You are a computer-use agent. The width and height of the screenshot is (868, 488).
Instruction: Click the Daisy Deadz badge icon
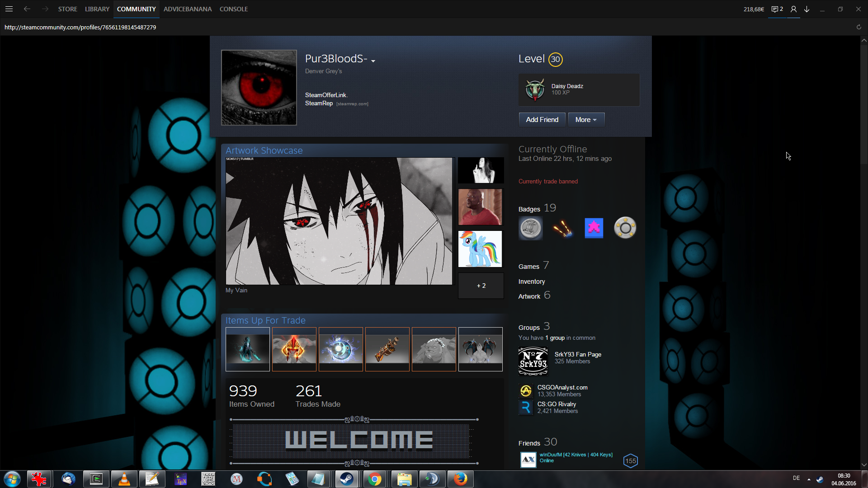tap(535, 89)
